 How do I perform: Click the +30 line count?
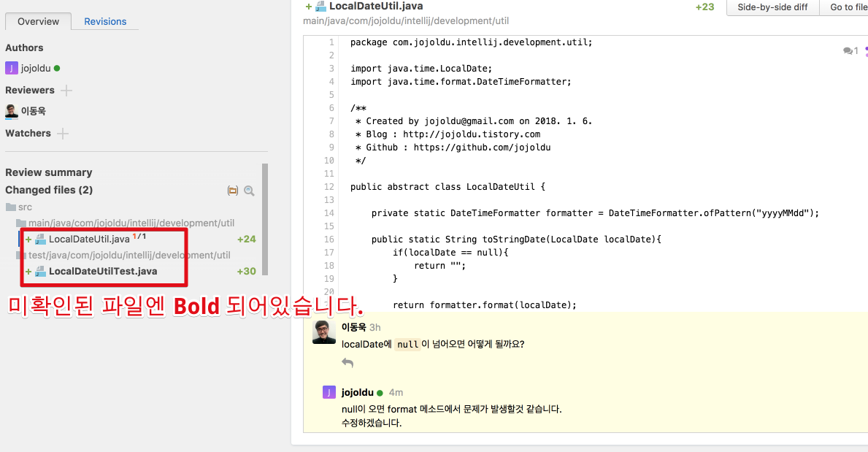(x=246, y=272)
